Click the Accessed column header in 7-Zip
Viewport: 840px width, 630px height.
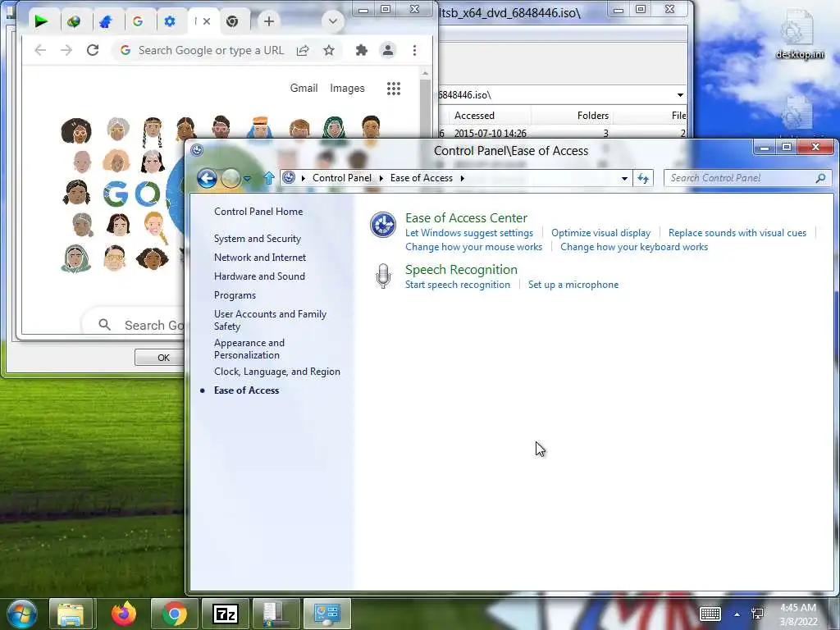pos(474,115)
